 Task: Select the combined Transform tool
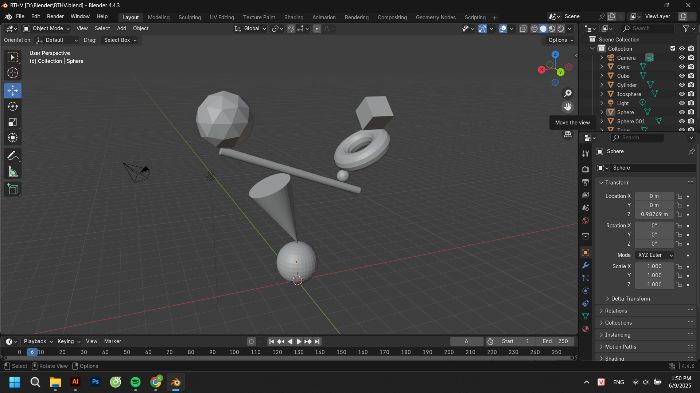[12, 138]
